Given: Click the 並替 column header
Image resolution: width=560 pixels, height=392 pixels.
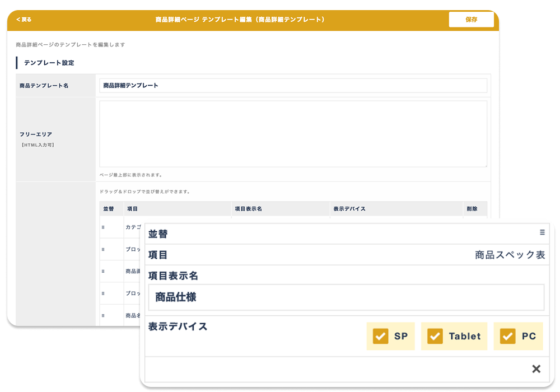Looking at the screenshot, I should (x=109, y=209).
